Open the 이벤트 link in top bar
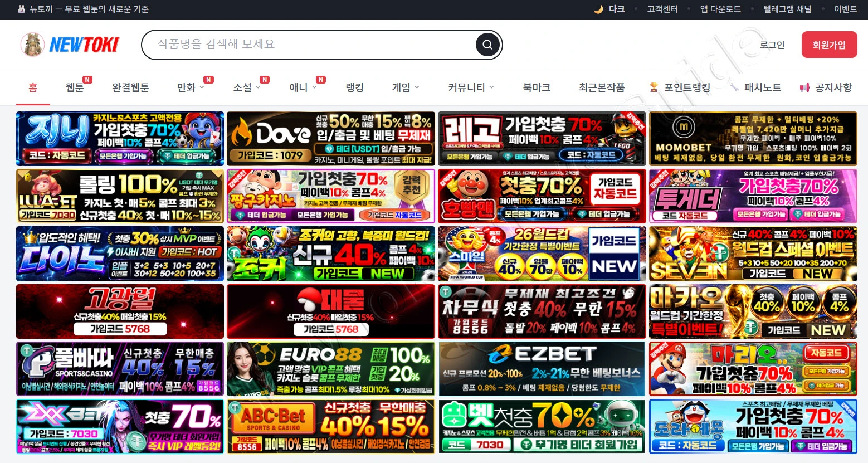The width and height of the screenshot is (868, 463). click(845, 9)
